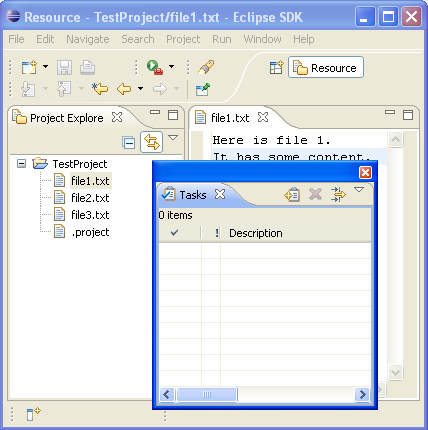Open the Back history dropdown arrow
Image resolution: width=428 pixels, height=430 pixels.
(140, 88)
